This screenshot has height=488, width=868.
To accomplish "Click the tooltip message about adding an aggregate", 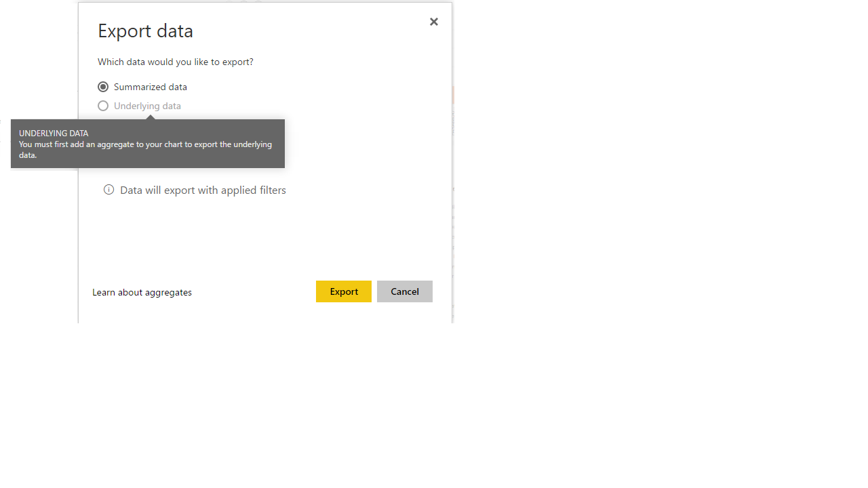I will (x=145, y=150).
